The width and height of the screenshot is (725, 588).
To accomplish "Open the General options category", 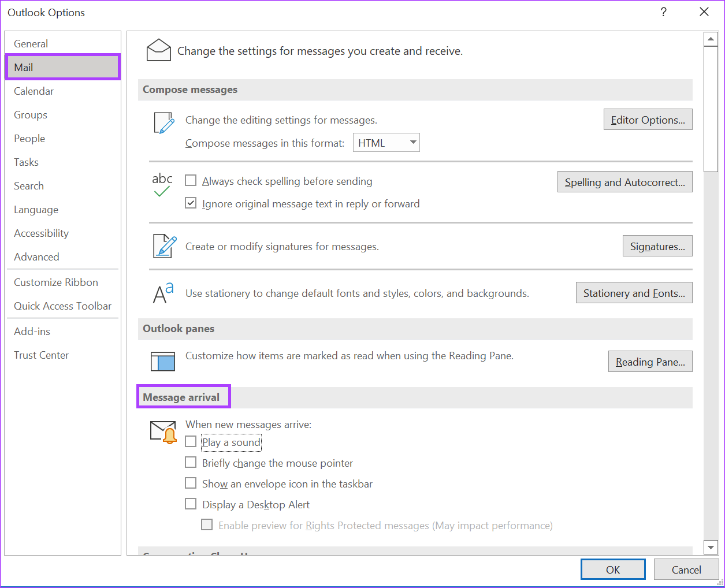I will pyautogui.click(x=62, y=44).
